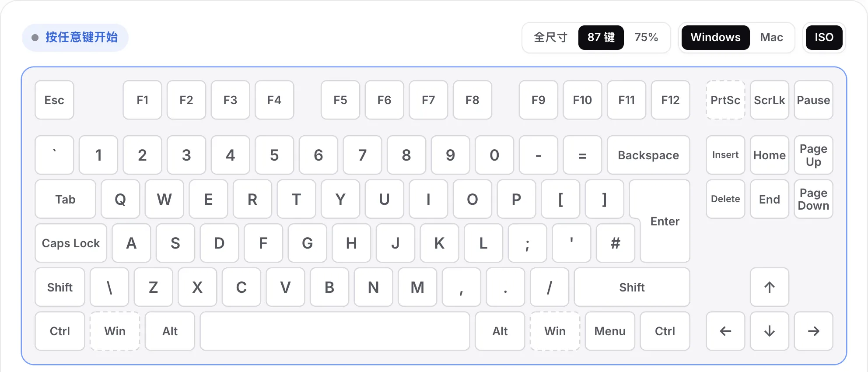
Task: Click the End key
Action: [769, 199]
